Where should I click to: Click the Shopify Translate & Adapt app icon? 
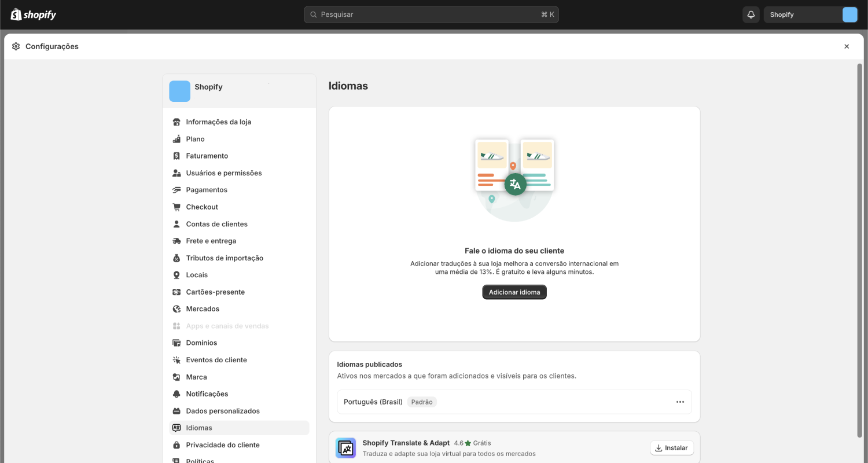pyautogui.click(x=346, y=448)
